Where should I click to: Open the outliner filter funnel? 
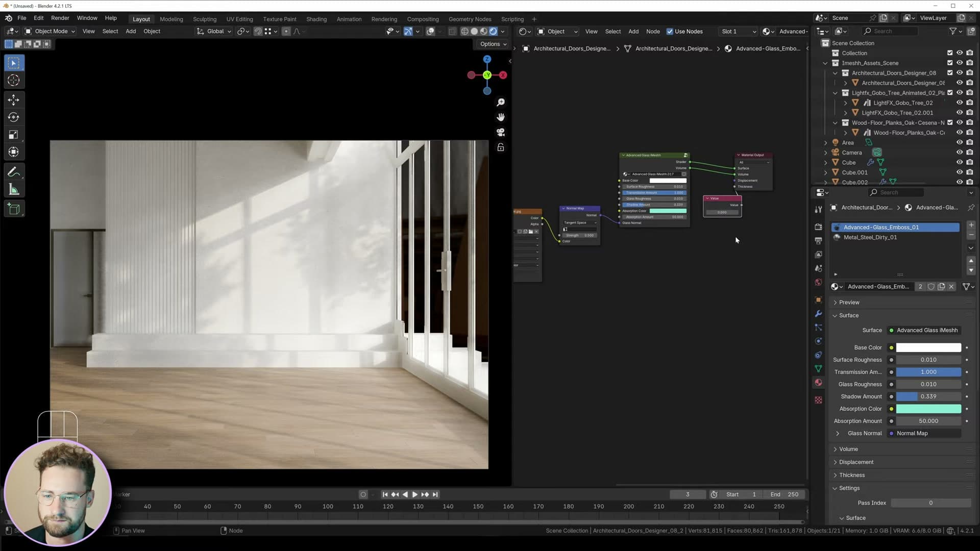coord(953,31)
